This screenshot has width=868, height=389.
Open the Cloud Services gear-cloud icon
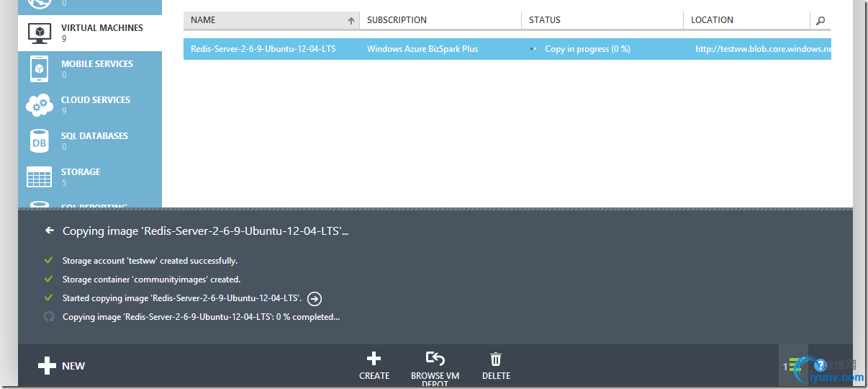pyautogui.click(x=39, y=105)
